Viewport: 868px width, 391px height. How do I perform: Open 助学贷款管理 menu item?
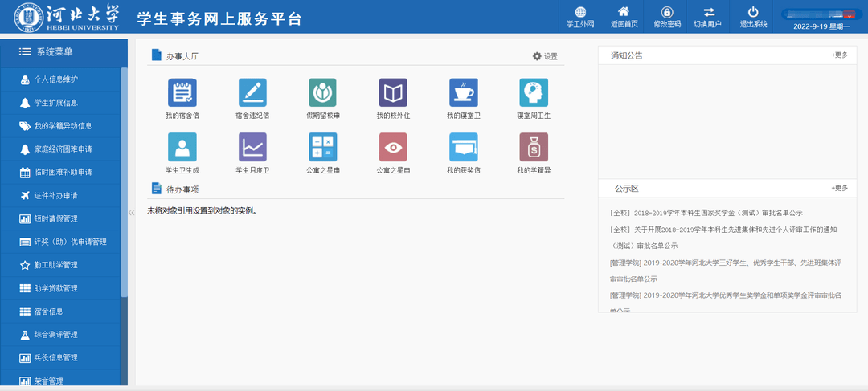60,288
